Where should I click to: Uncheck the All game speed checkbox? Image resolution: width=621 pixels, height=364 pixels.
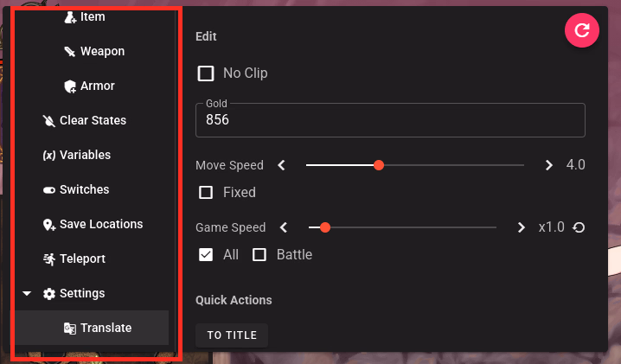tap(206, 255)
